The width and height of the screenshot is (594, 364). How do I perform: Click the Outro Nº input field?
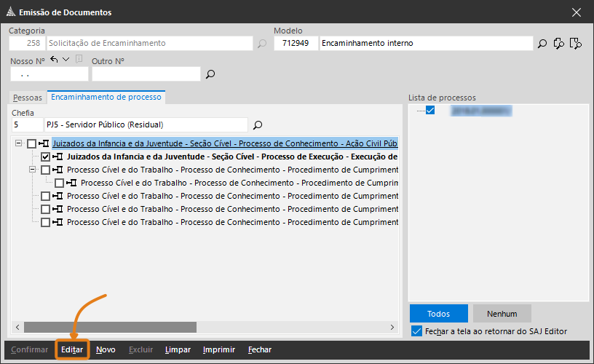click(146, 74)
